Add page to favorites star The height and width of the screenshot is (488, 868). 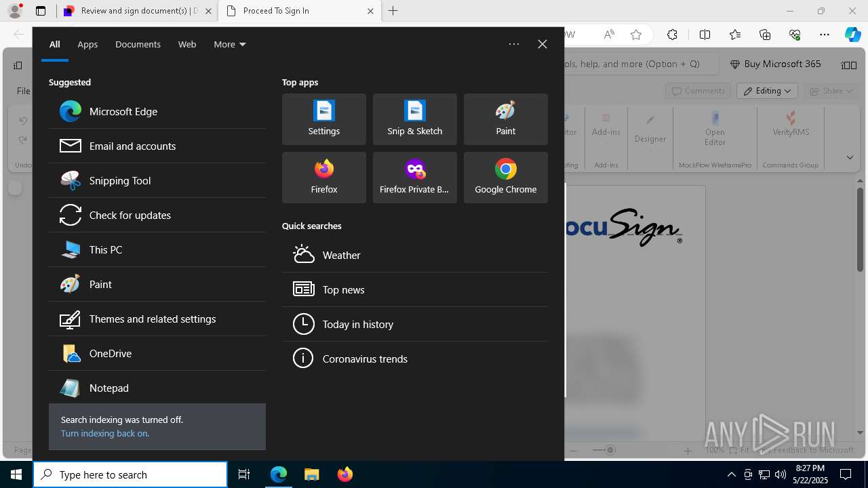click(636, 35)
